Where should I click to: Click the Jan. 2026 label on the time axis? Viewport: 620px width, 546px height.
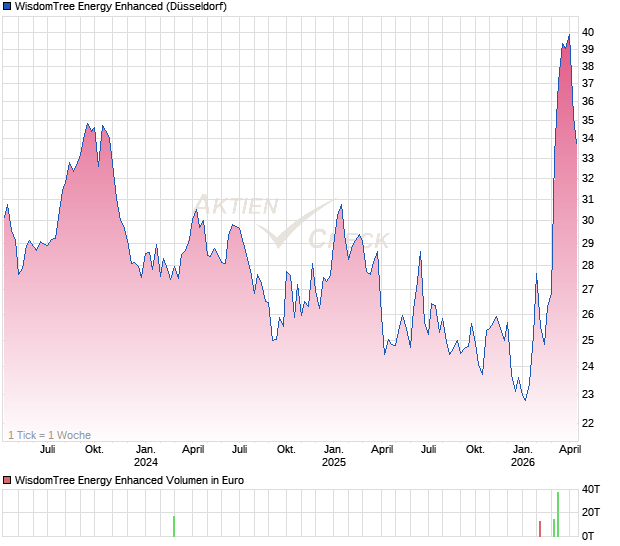coord(522,455)
